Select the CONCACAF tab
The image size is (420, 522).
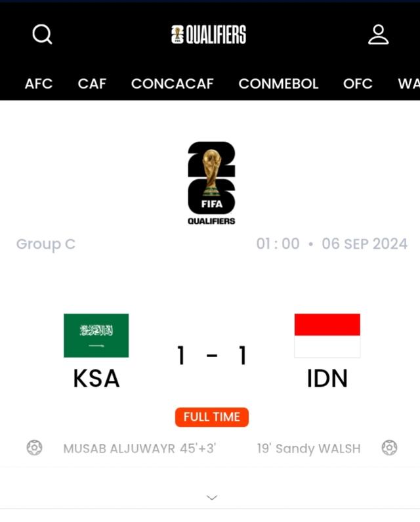pos(173,84)
